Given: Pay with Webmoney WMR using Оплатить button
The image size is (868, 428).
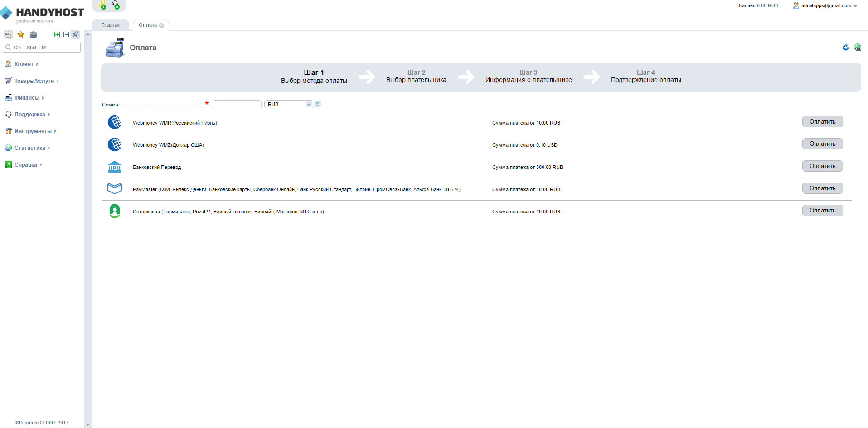Looking at the screenshot, I should click(x=823, y=122).
